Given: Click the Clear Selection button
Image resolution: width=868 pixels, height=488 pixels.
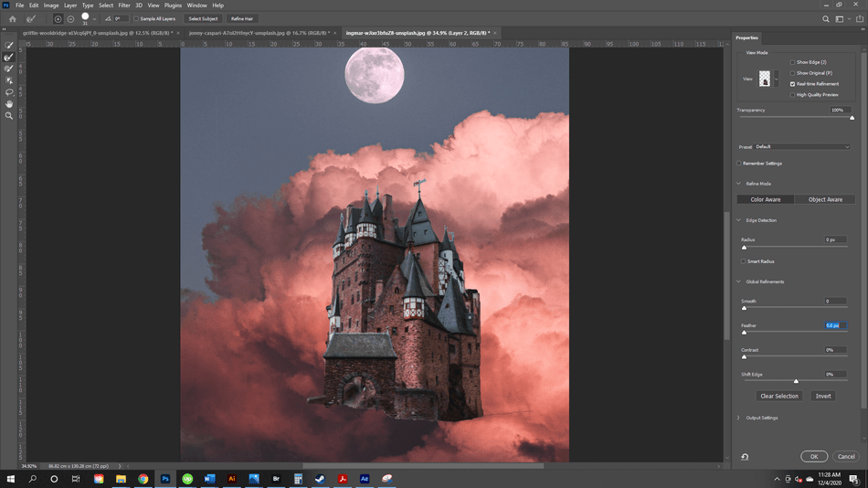Looking at the screenshot, I should [x=778, y=396].
